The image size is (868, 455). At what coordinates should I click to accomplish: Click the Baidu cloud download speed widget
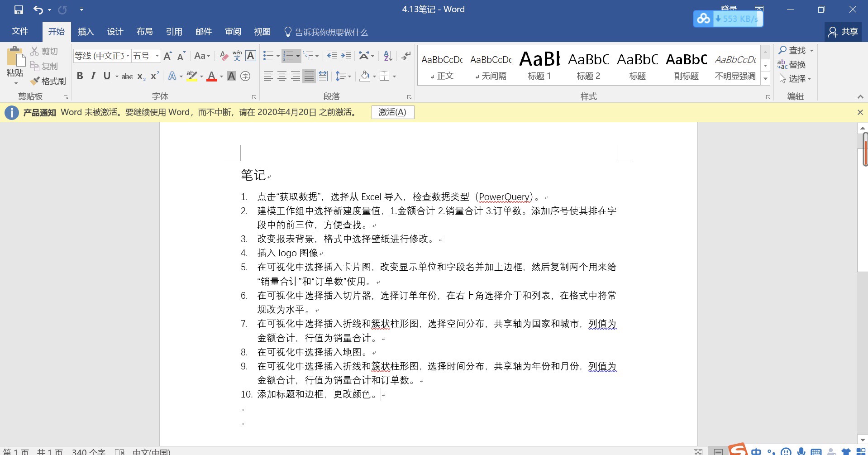click(728, 19)
